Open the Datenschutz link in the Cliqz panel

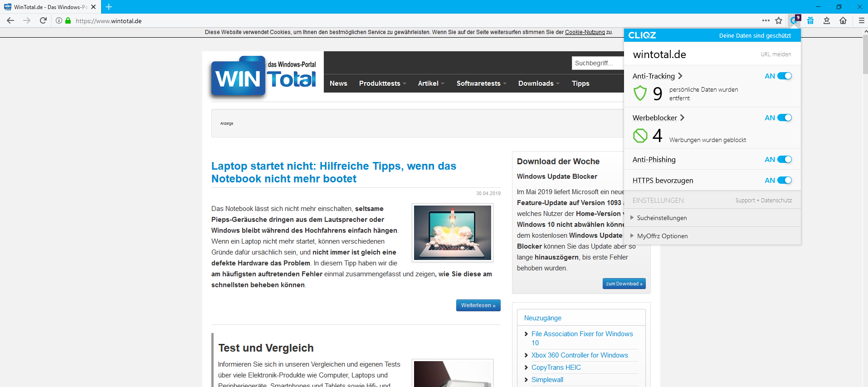(776, 200)
